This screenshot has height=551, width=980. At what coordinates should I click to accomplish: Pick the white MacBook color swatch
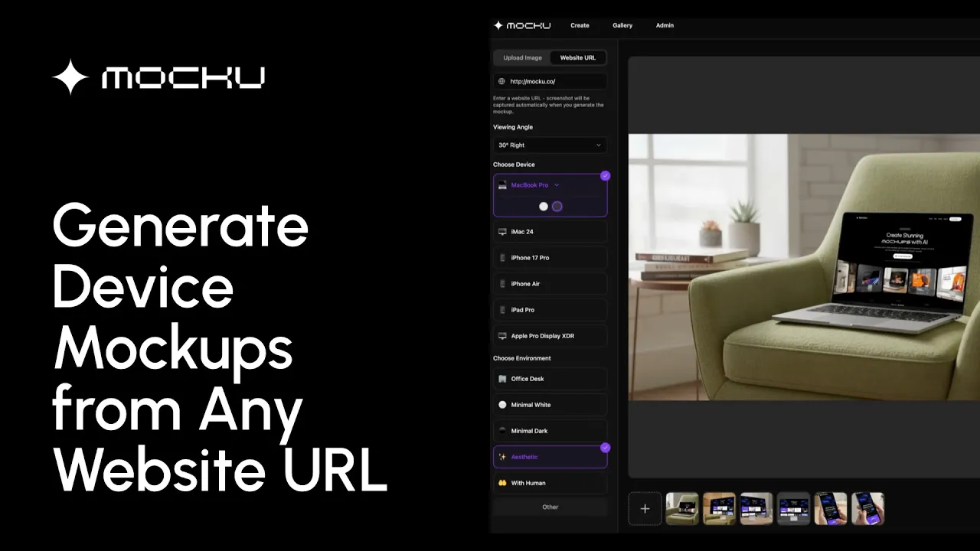tap(544, 207)
